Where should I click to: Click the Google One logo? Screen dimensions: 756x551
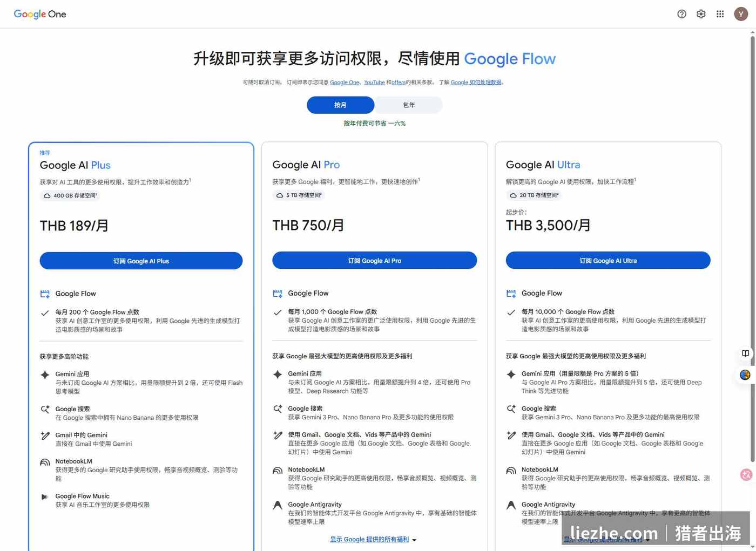tap(40, 14)
